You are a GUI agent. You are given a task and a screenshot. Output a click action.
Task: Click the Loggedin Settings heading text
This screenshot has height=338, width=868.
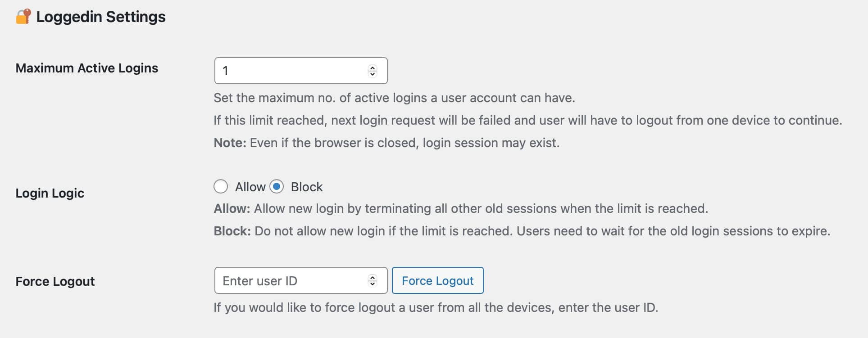[x=101, y=17]
